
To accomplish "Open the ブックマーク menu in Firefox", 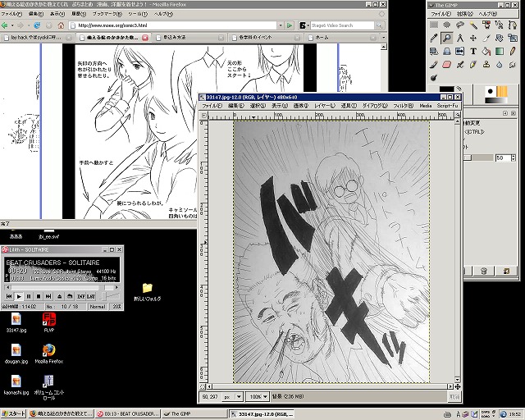I will click(107, 14).
